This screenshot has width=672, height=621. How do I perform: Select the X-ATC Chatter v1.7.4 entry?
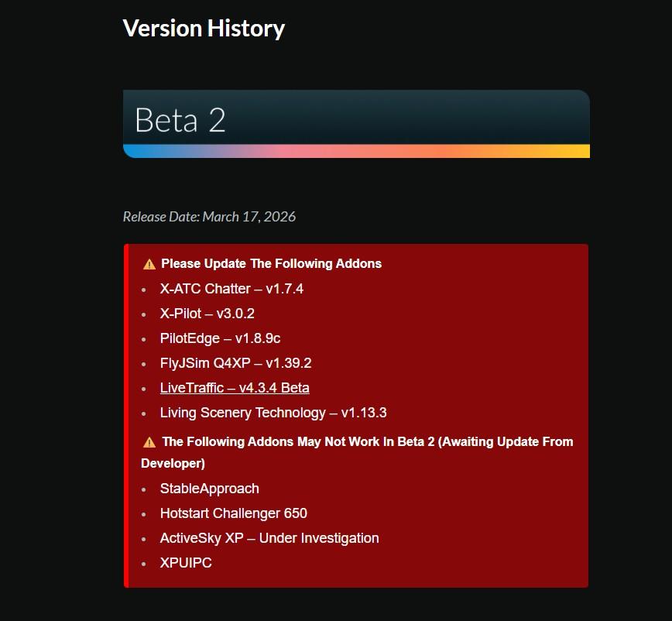pyautogui.click(x=231, y=289)
